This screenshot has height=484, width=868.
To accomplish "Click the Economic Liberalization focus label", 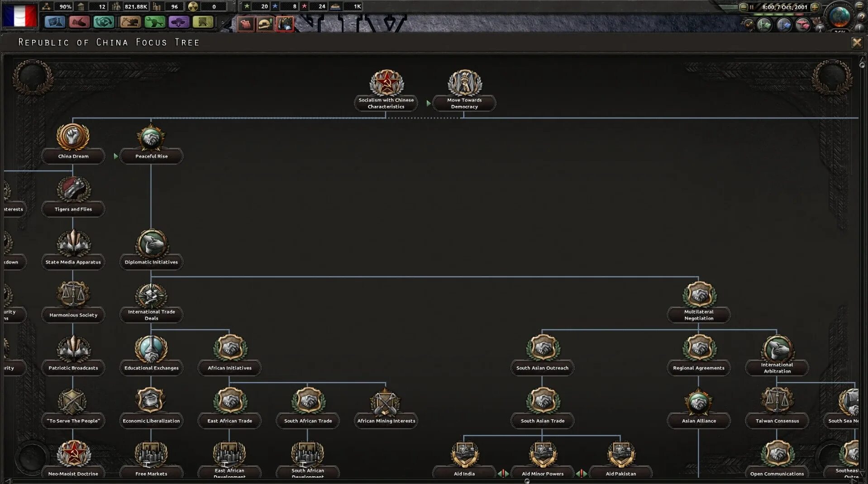I will (151, 421).
